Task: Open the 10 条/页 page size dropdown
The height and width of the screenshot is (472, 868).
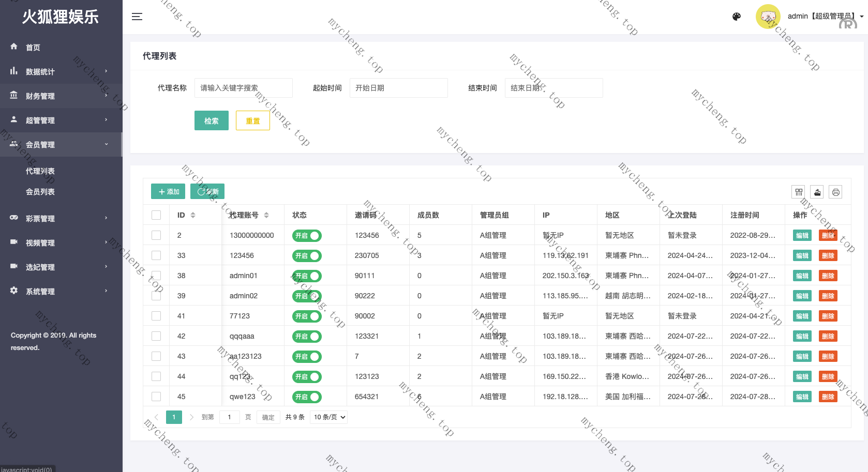Action: [x=329, y=417]
